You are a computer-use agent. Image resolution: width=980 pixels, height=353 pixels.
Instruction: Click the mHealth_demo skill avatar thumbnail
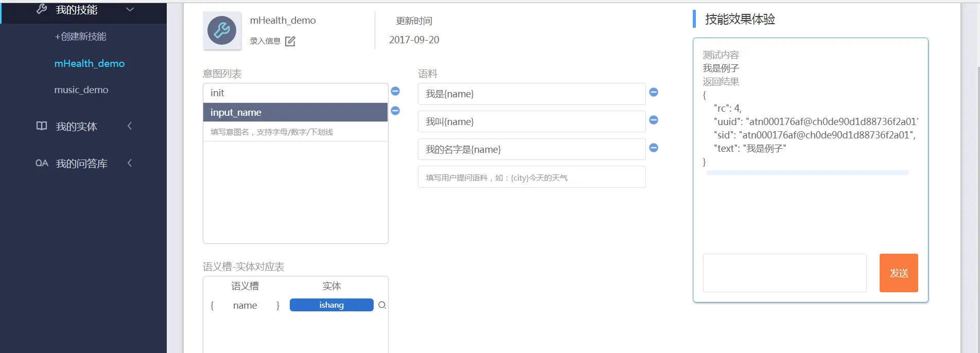pyautogui.click(x=222, y=30)
